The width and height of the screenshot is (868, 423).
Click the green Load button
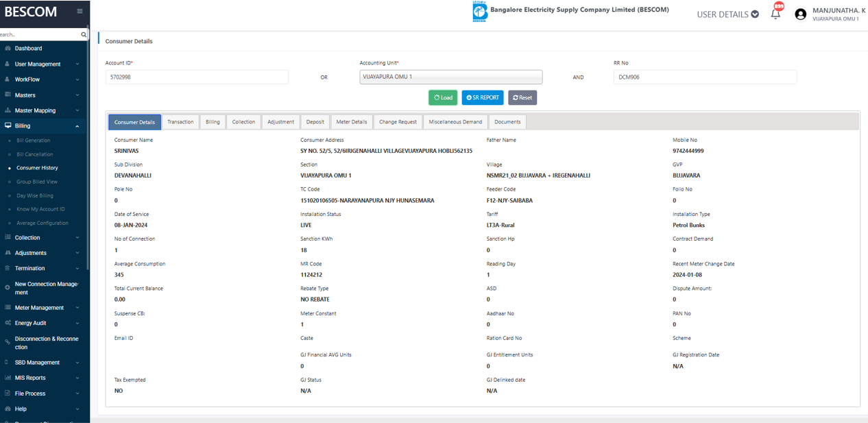click(x=443, y=97)
